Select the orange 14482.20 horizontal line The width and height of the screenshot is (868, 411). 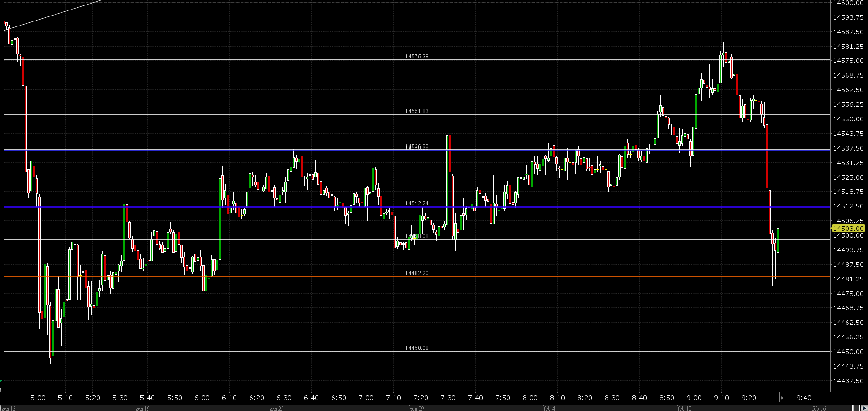(273, 277)
